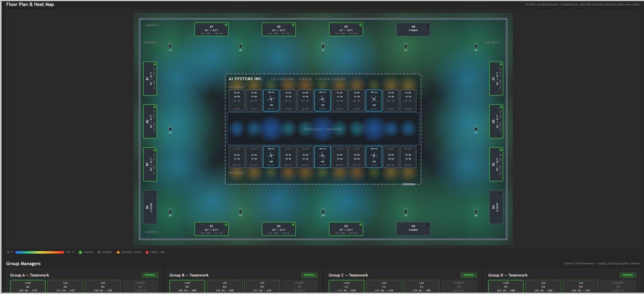Open CRAC unit D1 on the right wall

click(496, 79)
